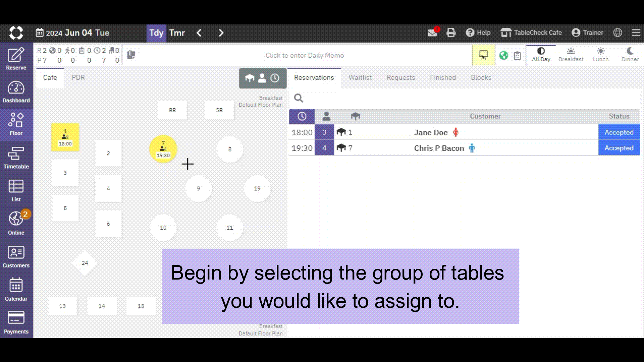This screenshot has width=644, height=362.
Task: Toggle the yellow presentation board icon
Action: pos(483,55)
